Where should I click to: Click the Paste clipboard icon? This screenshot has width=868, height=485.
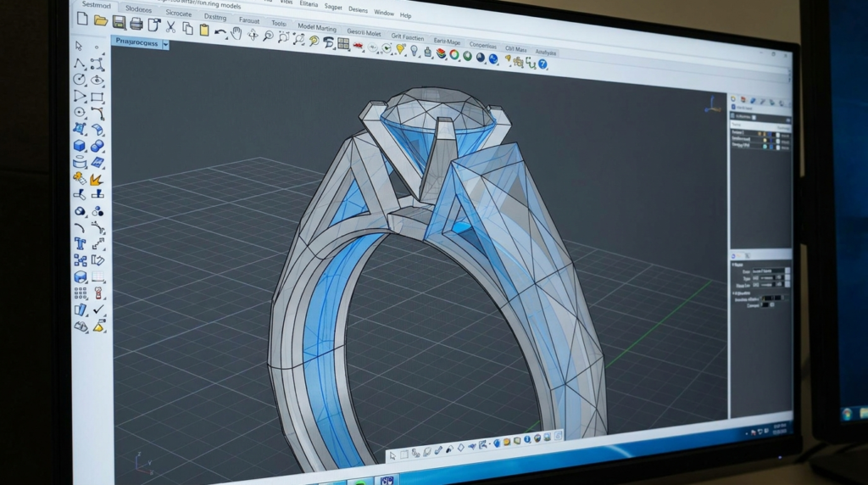pyautogui.click(x=204, y=30)
